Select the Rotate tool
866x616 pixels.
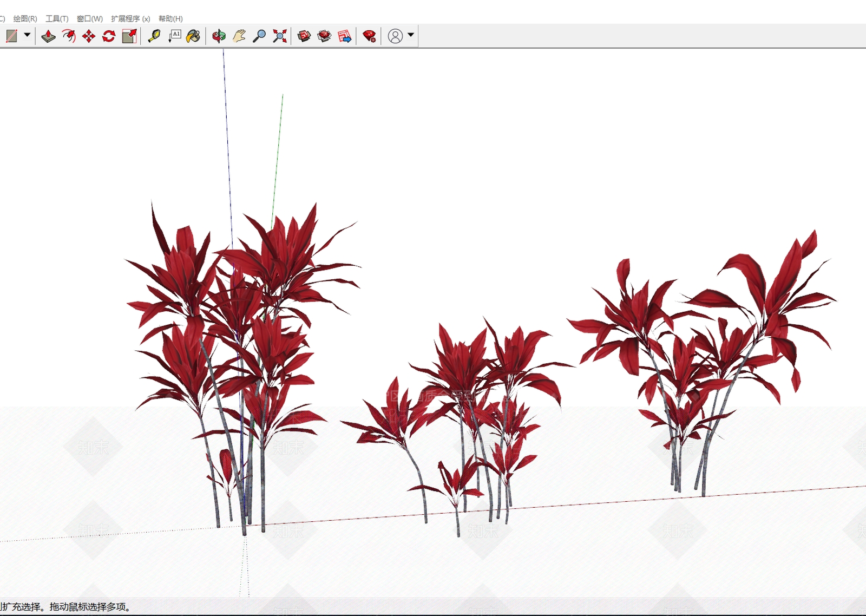point(109,36)
